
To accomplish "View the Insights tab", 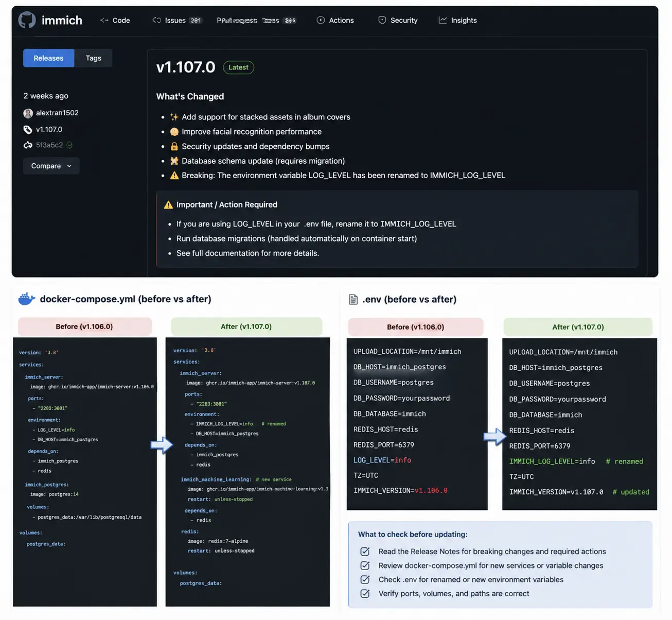I will (x=458, y=20).
